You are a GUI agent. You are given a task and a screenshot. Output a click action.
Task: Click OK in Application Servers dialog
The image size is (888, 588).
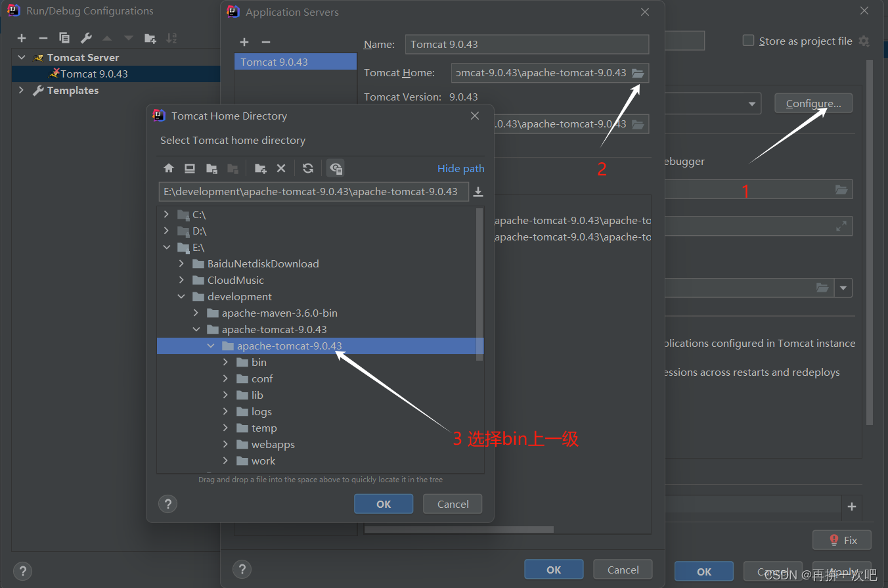(554, 570)
